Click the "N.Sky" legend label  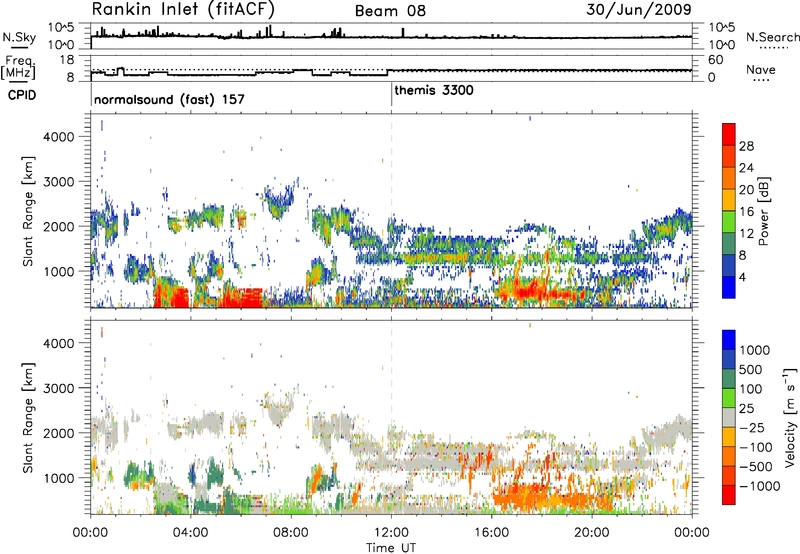[19, 37]
